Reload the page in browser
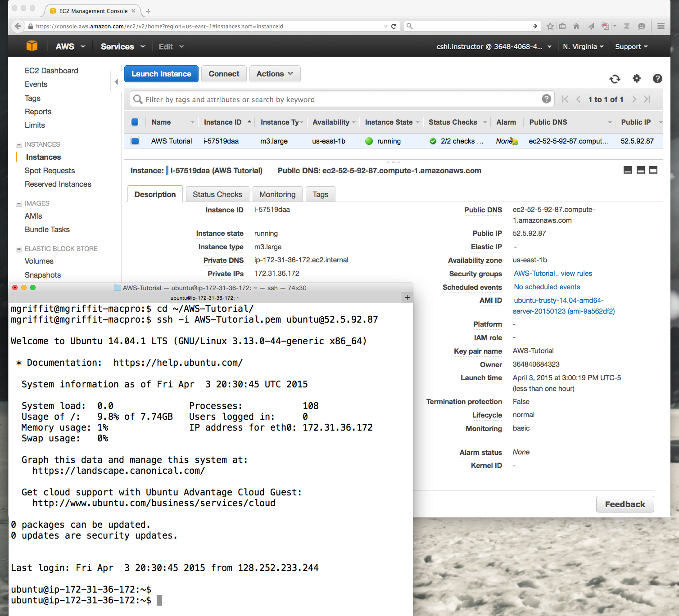This screenshot has height=616, width=679. coord(394,26)
